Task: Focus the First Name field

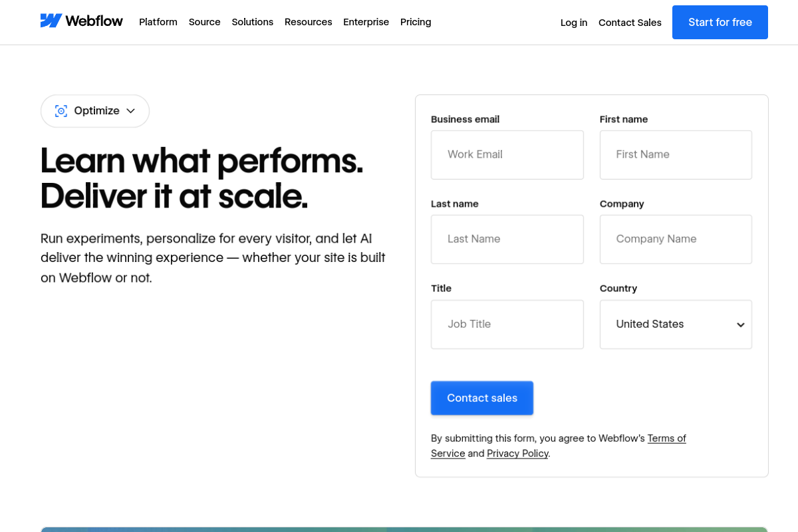Action: pos(676,155)
